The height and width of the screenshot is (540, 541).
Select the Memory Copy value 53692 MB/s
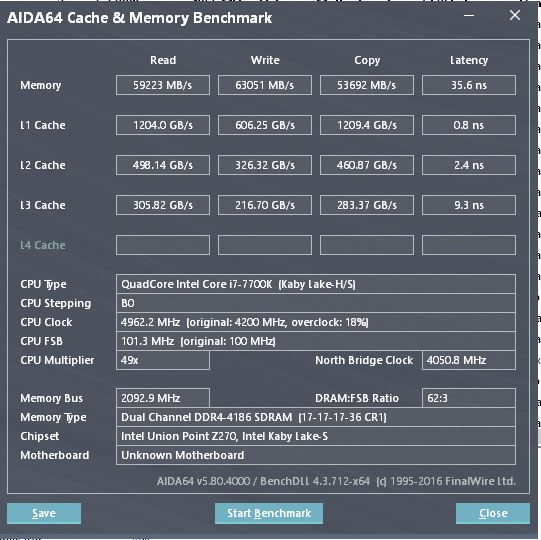[x=367, y=85]
